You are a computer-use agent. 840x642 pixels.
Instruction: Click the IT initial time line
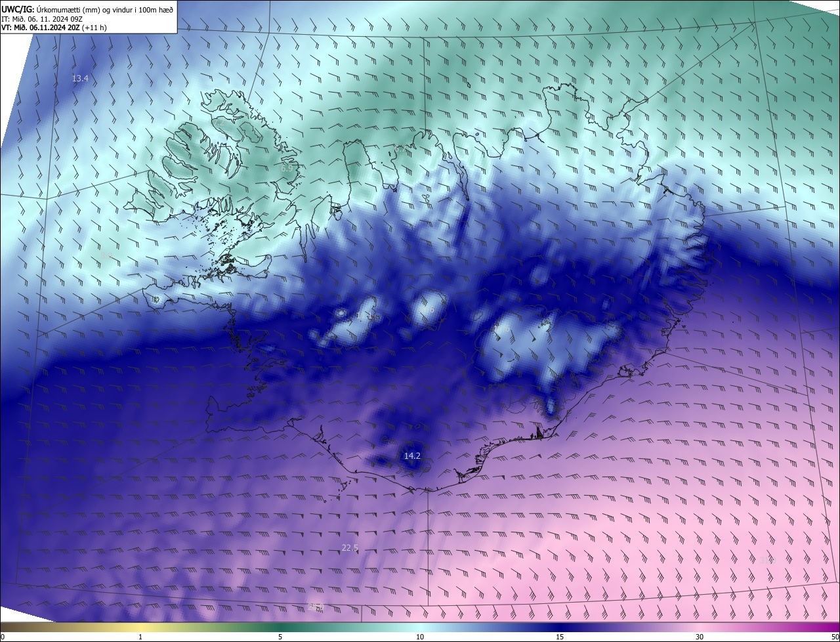point(41,19)
